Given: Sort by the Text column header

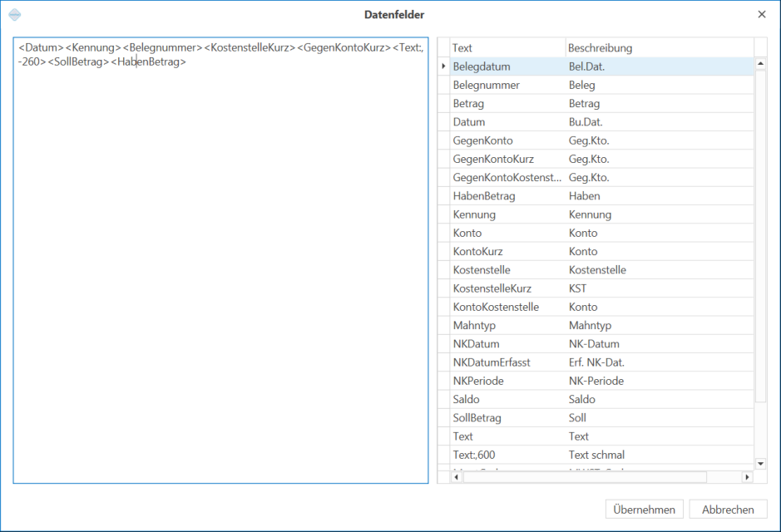Looking at the screenshot, I should point(507,47).
